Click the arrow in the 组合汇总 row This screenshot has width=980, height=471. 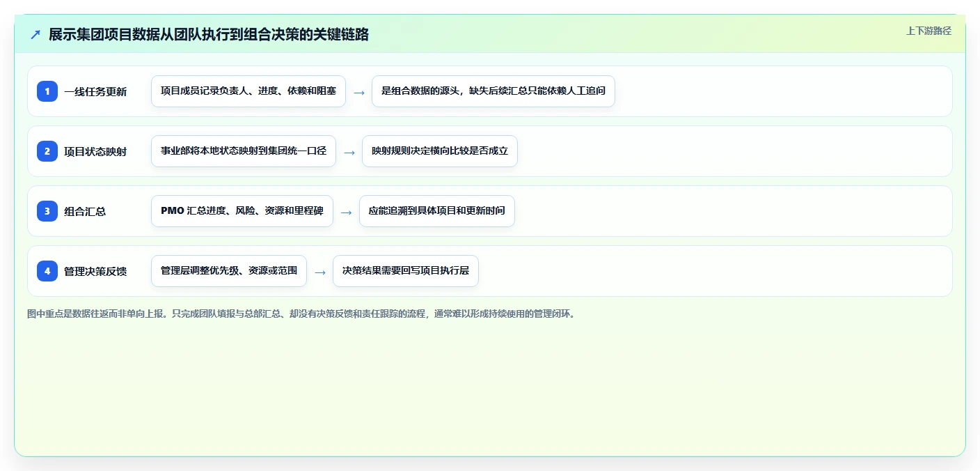tap(347, 212)
